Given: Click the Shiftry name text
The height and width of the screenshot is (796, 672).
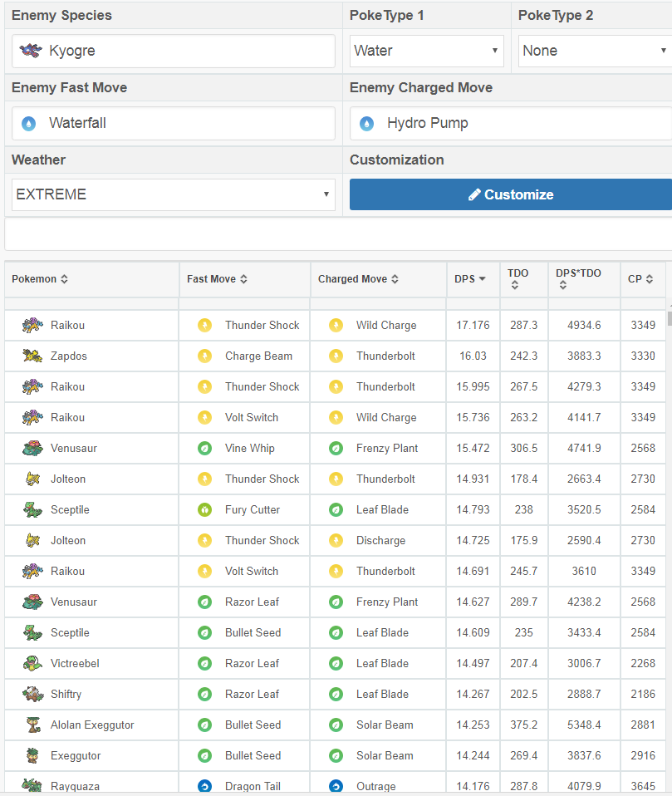Looking at the screenshot, I should pos(66,694).
